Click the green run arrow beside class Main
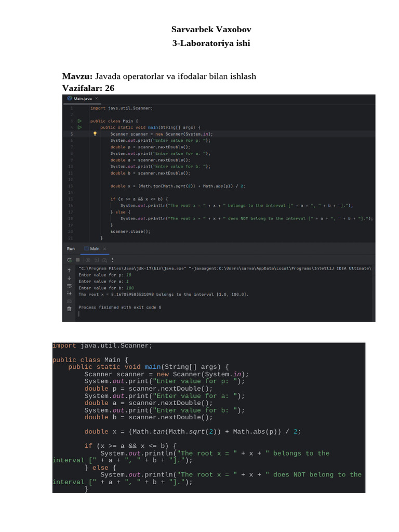Image resolution: width=399 pixels, height=532 pixels. point(79,121)
